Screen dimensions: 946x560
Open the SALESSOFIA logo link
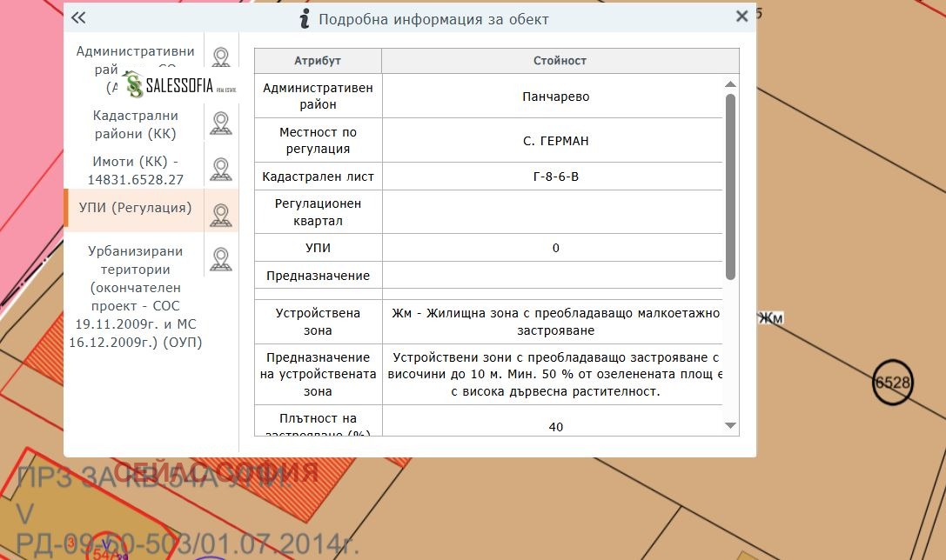(x=170, y=85)
